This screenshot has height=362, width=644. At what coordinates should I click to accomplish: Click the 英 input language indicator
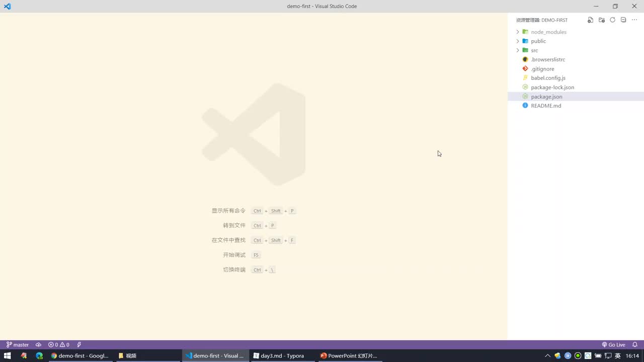(x=618, y=355)
